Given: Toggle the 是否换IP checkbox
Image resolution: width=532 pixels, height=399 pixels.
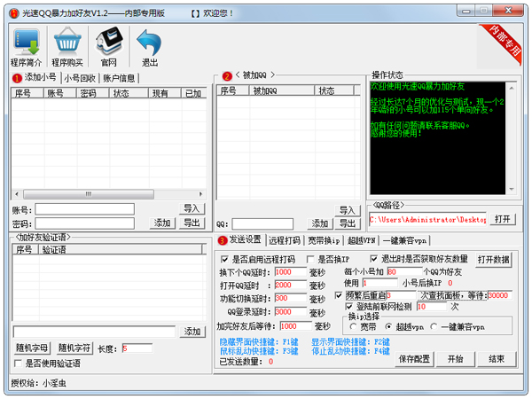Looking at the screenshot, I should pos(310,259).
